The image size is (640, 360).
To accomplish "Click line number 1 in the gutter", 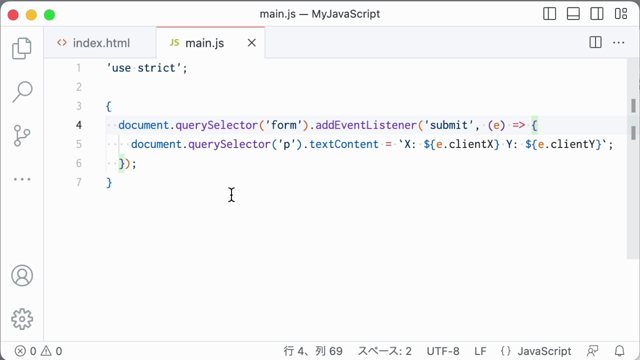I will [x=78, y=68].
